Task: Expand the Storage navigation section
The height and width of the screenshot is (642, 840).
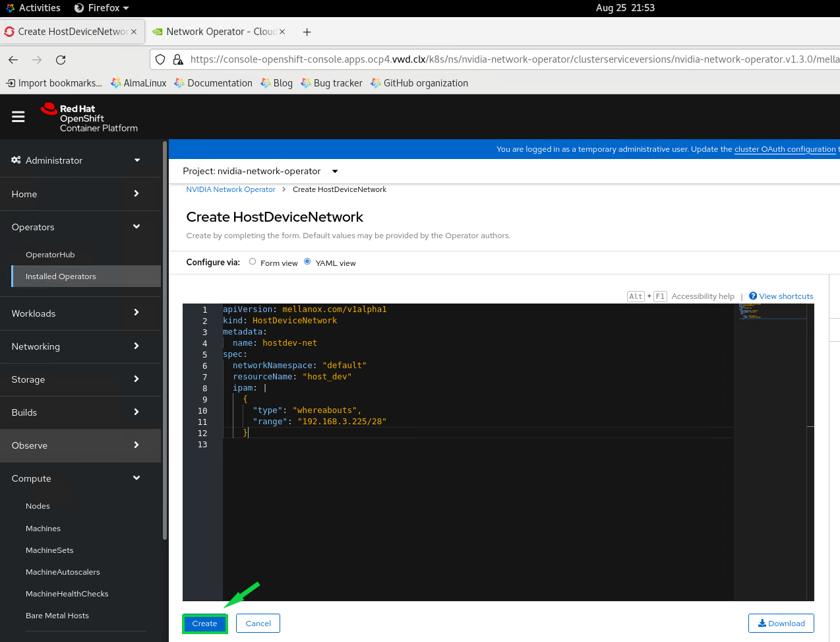Action: [80, 379]
